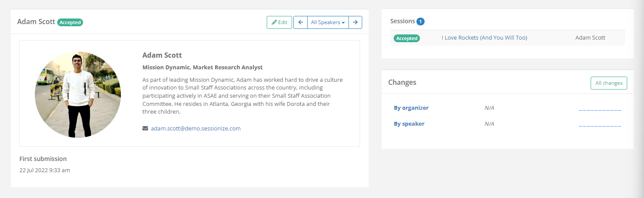This screenshot has height=198, width=644.
Task: Click Accepted status badge in session row
Action: (407, 38)
